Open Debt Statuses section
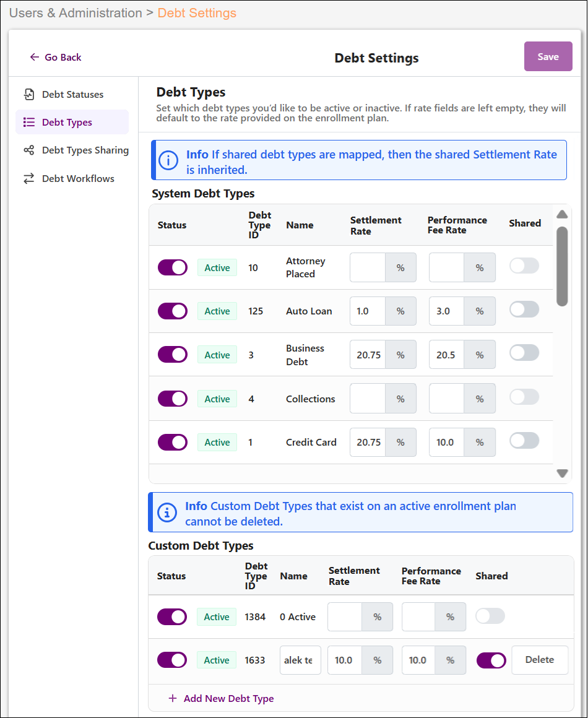 point(72,94)
